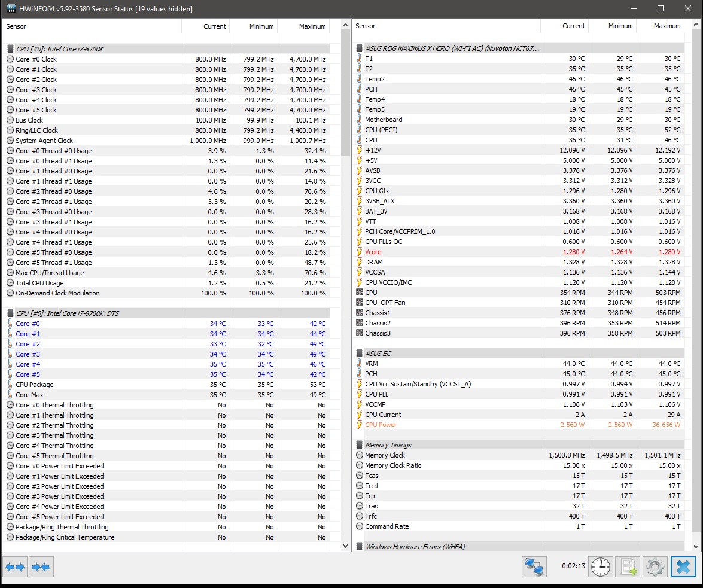Click the fan icon next to CPU_OPT Fan
703x588 pixels.
[x=359, y=303]
